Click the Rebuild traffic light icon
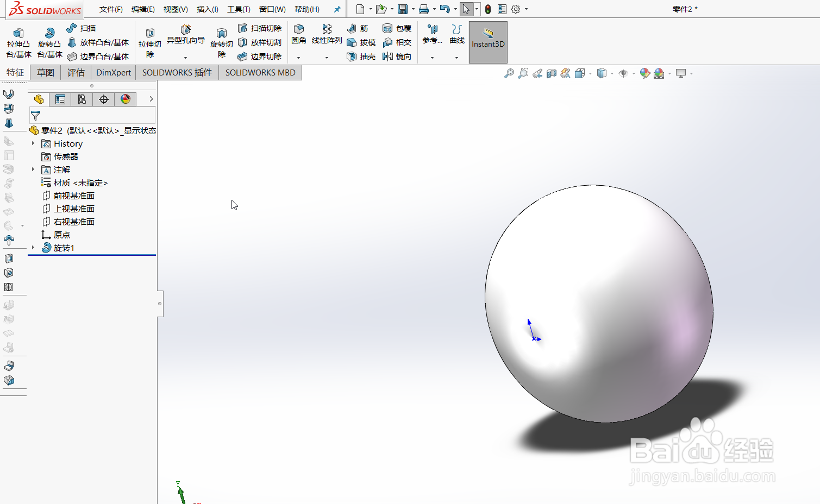820x504 pixels. (488, 9)
